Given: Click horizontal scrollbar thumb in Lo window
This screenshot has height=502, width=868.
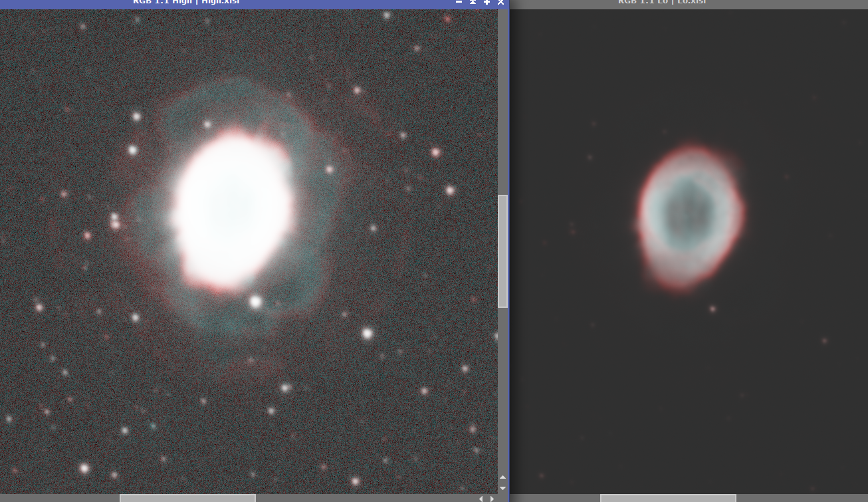Looking at the screenshot, I should point(668,498).
